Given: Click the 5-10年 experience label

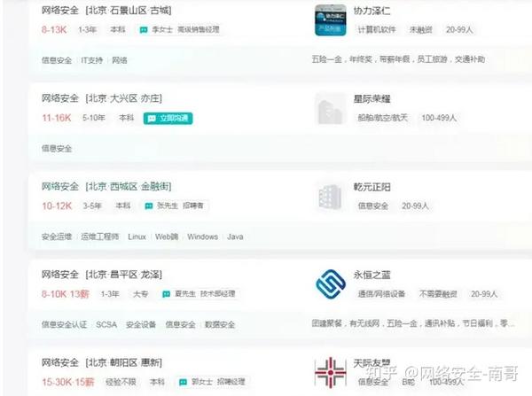Looking at the screenshot, I should (94, 118).
